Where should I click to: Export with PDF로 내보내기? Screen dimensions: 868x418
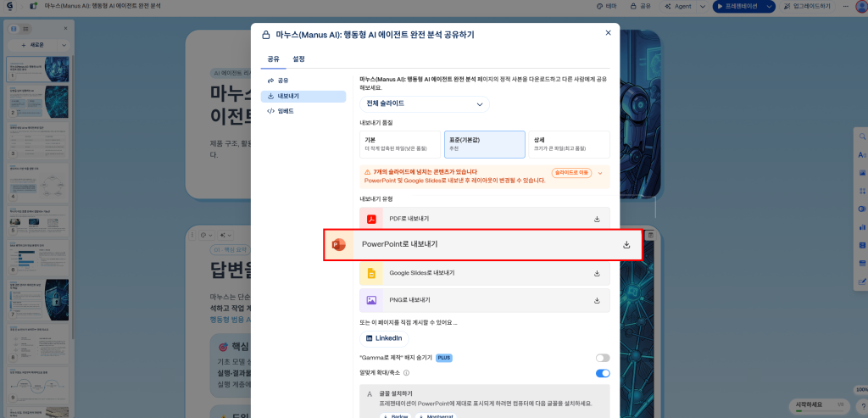point(485,219)
